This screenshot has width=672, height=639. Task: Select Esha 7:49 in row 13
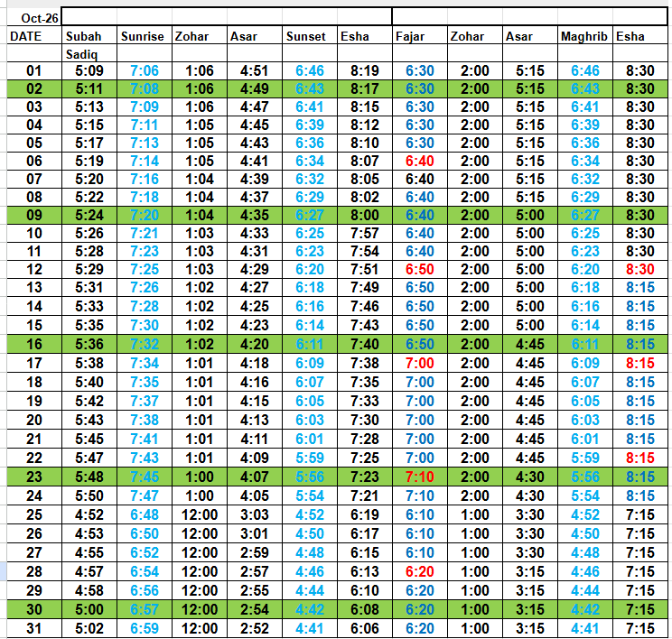pyautogui.click(x=365, y=287)
